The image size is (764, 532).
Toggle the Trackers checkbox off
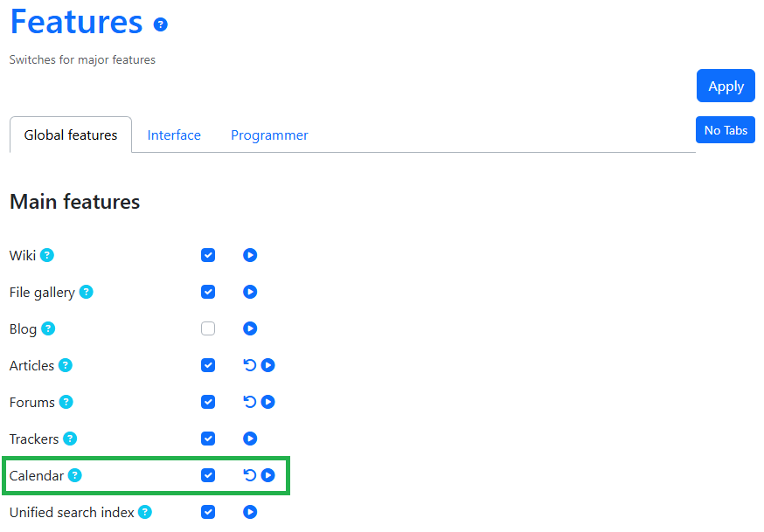pos(208,439)
